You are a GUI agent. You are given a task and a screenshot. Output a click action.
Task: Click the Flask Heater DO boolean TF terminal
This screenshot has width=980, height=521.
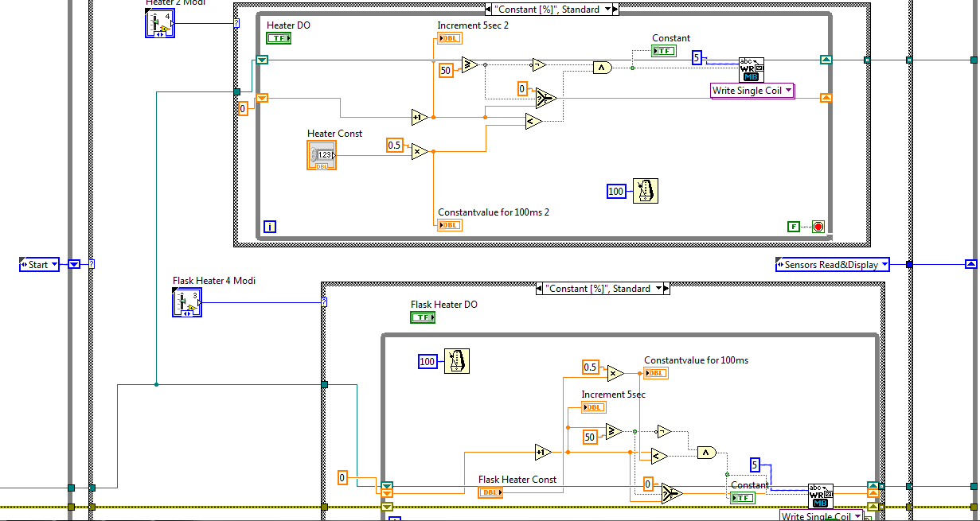(x=423, y=317)
